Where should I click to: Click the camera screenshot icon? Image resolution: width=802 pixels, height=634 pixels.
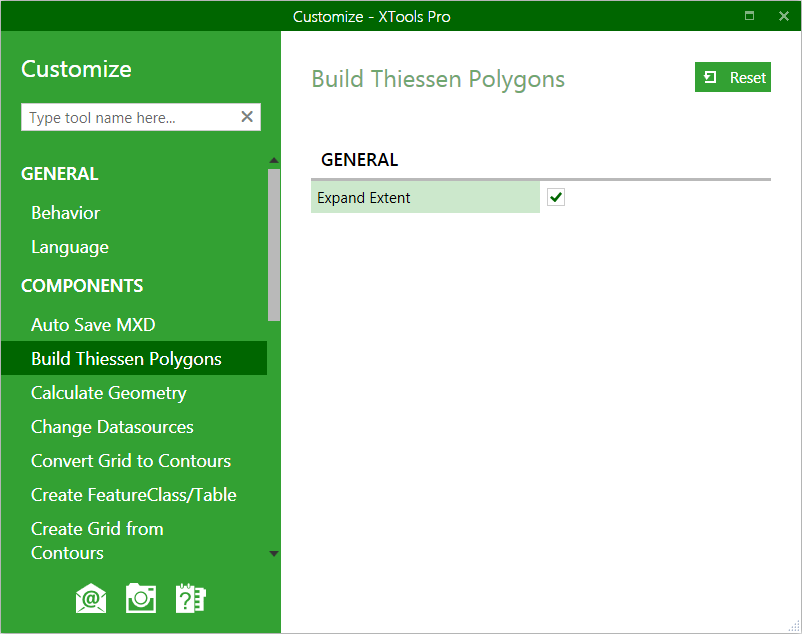[141, 598]
